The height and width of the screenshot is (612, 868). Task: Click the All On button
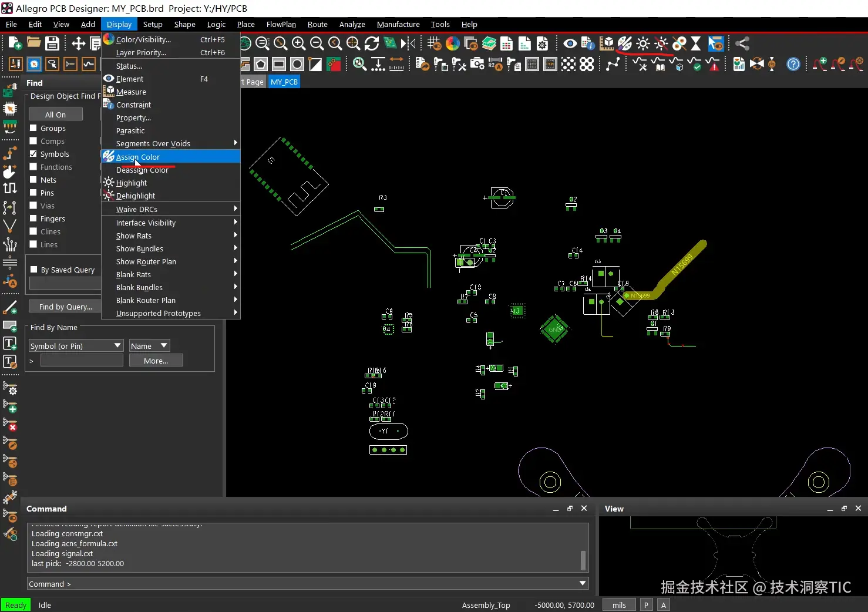pos(56,115)
